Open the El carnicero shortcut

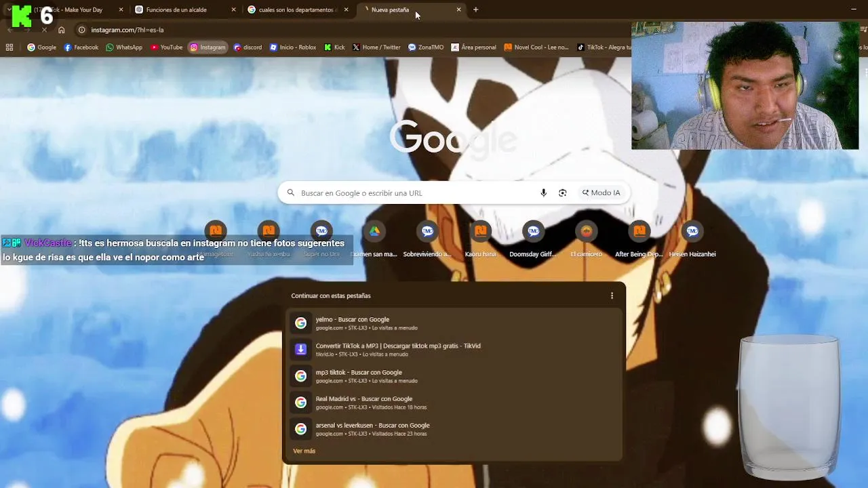coord(586,241)
